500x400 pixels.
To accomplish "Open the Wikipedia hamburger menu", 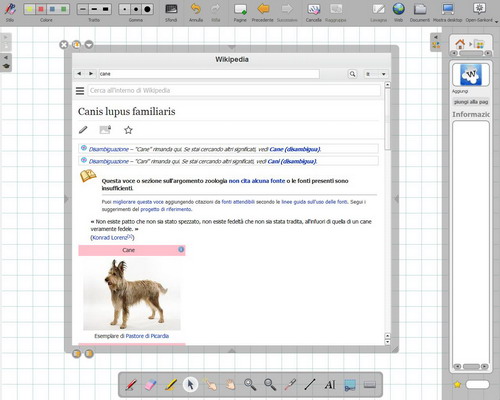I will coord(80,91).
